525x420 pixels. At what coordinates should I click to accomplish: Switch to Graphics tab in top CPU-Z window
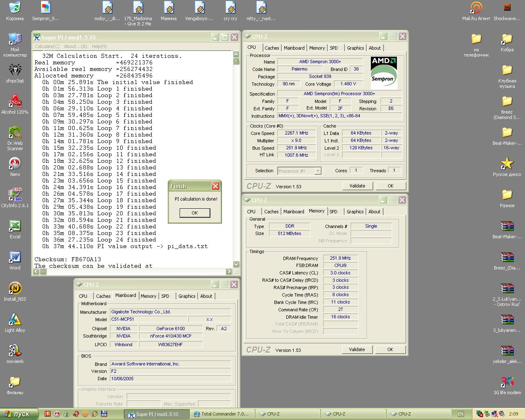pyautogui.click(x=355, y=48)
